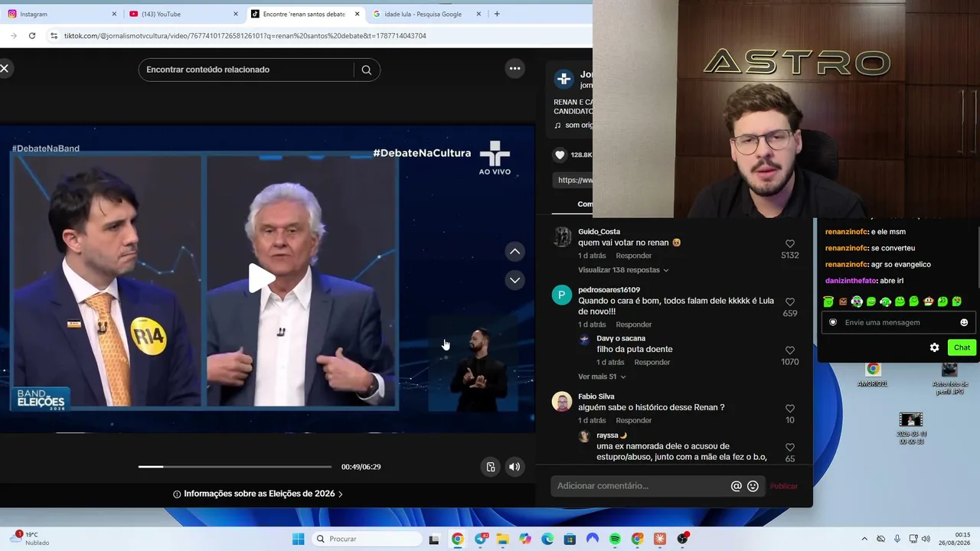Show hidden system tray icons
The height and width of the screenshot is (551, 980).
pos(864,539)
